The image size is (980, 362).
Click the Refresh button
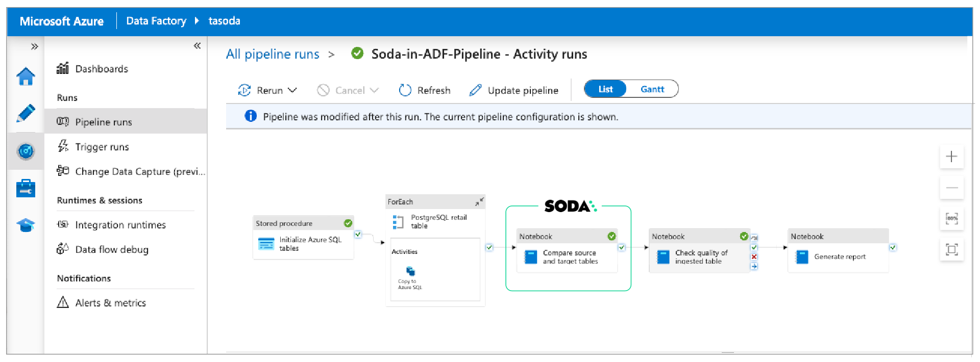(x=425, y=90)
